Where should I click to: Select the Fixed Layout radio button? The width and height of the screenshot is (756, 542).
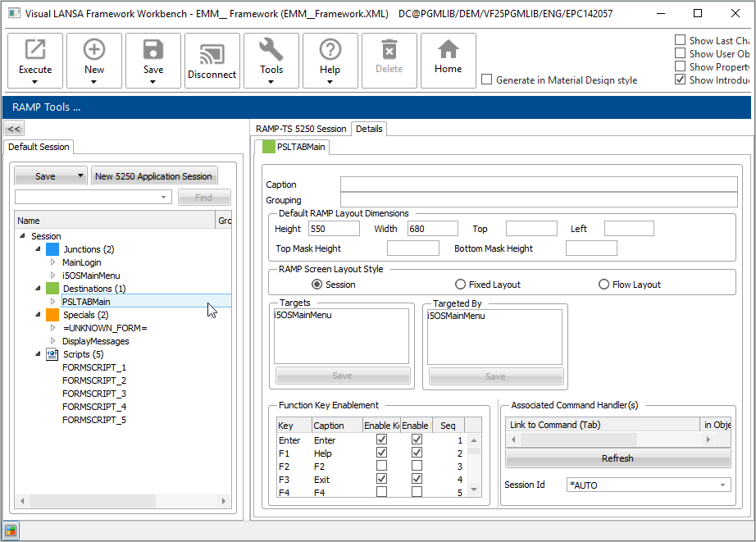[460, 285]
